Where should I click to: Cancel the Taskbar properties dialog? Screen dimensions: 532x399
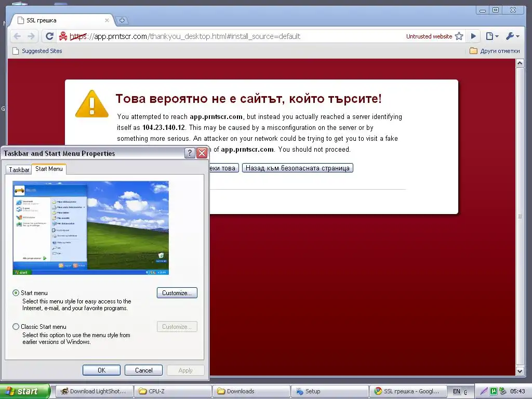(143, 370)
